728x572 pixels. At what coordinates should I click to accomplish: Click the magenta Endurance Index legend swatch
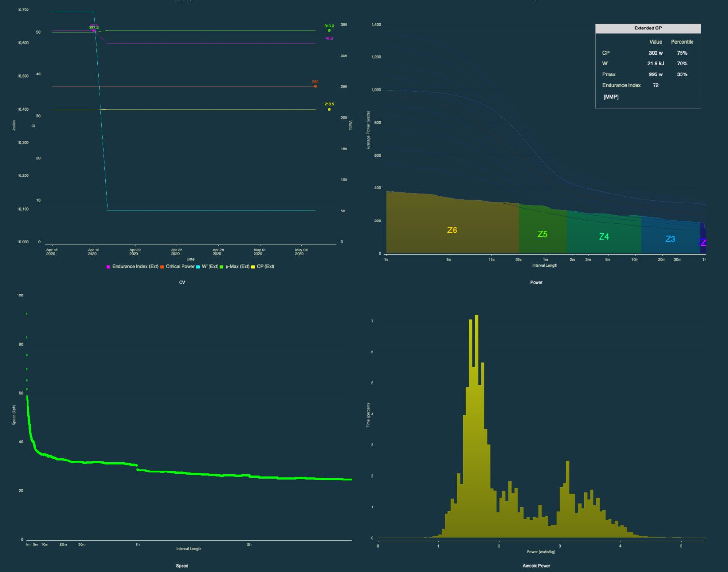(x=108, y=267)
